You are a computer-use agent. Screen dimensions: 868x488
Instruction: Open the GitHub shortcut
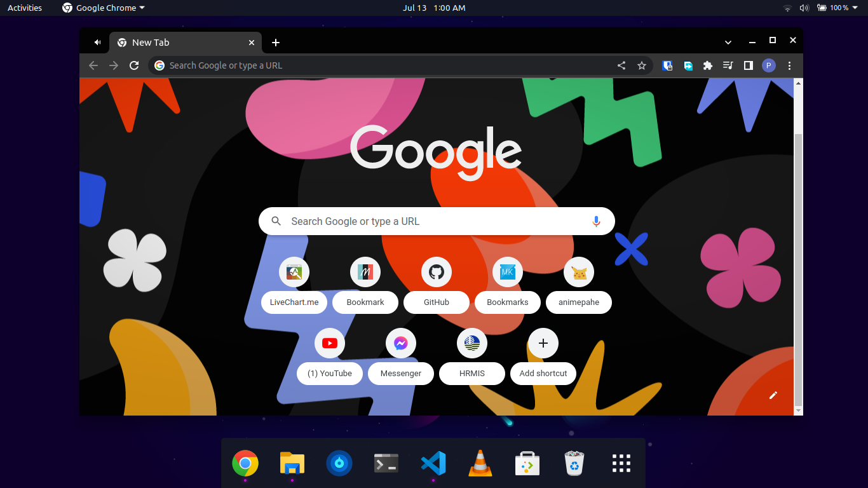(x=437, y=285)
